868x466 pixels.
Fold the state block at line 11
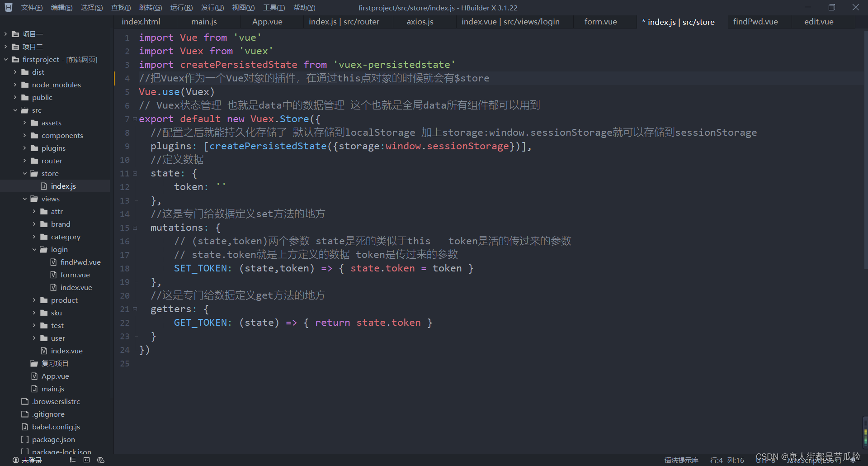point(135,173)
